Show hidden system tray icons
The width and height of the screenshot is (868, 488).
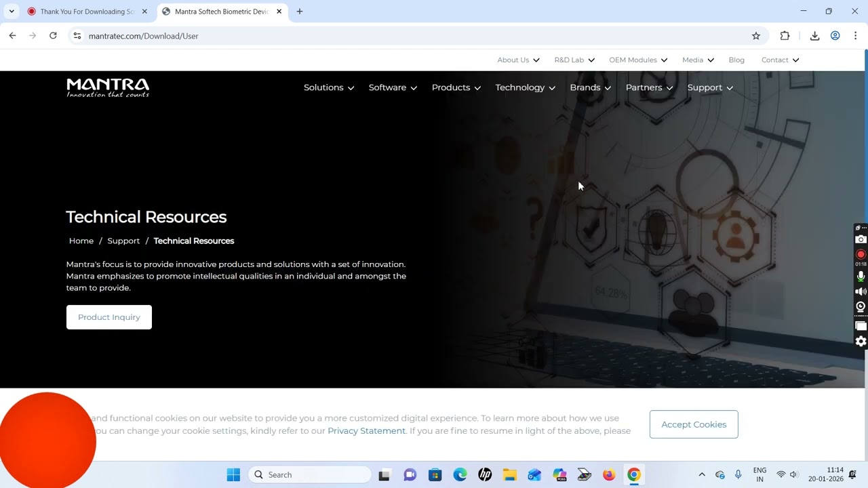coord(702,474)
